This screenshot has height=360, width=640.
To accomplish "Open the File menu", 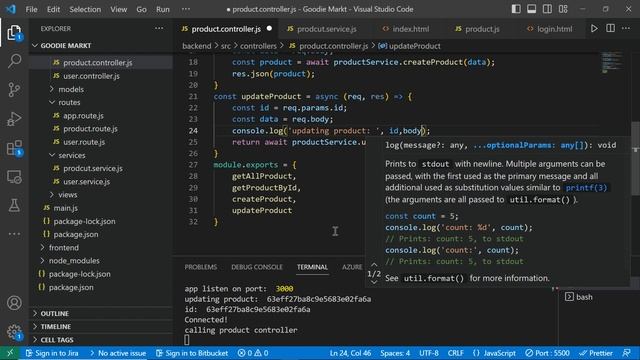I will tap(31, 9).
